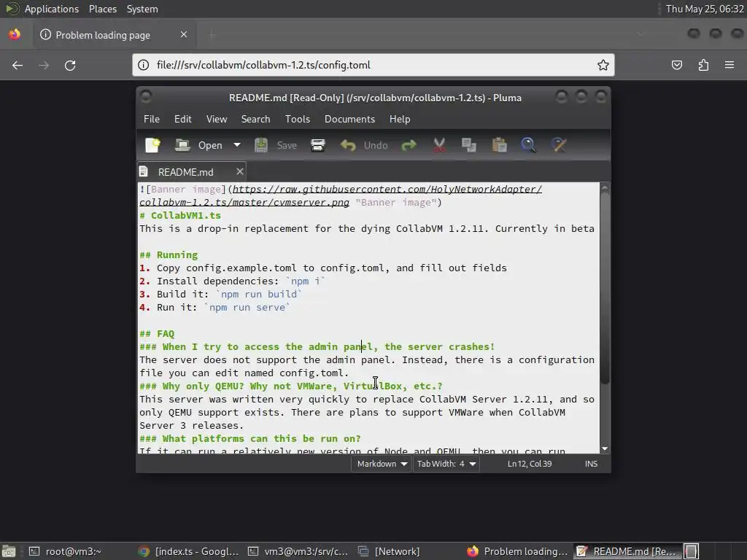The image size is (747, 560).
Task: Open the Help menu in Pluma
Action: pyautogui.click(x=400, y=119)
